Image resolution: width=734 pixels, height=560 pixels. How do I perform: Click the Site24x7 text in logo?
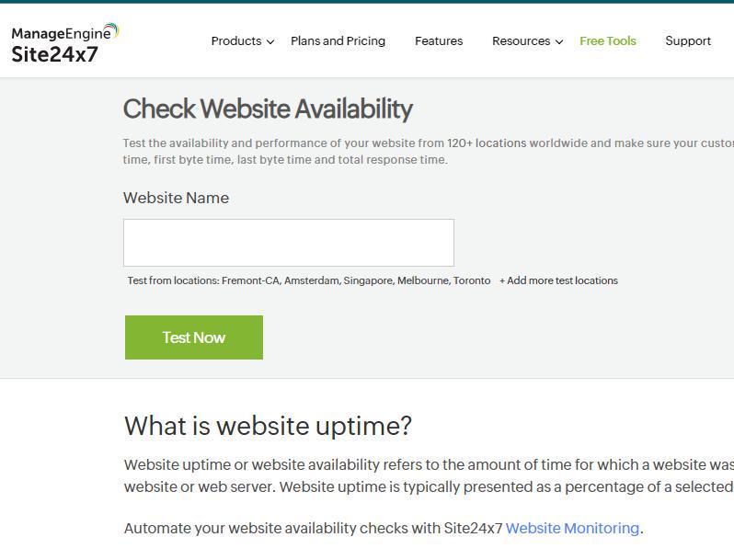[55, 54]
